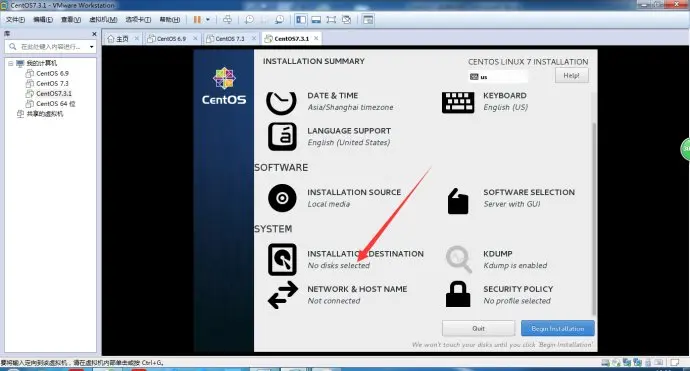Image resolution: width=690 pixels, height=371 pixels.
Task: Open the 选项卡(T) menu
Action: click(138, 19)
